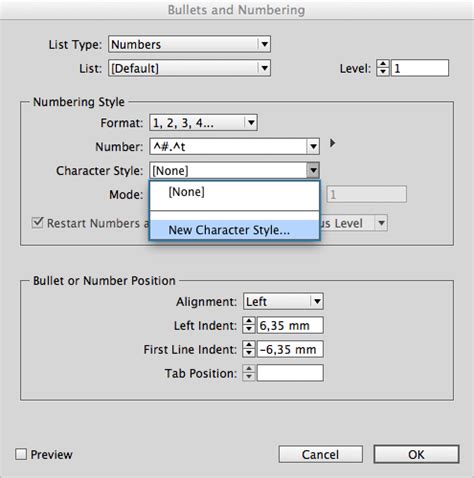Open the List dropdown showing [Default]
The height and width of the screenshot is (478, 474).
(x=189, y=68)
